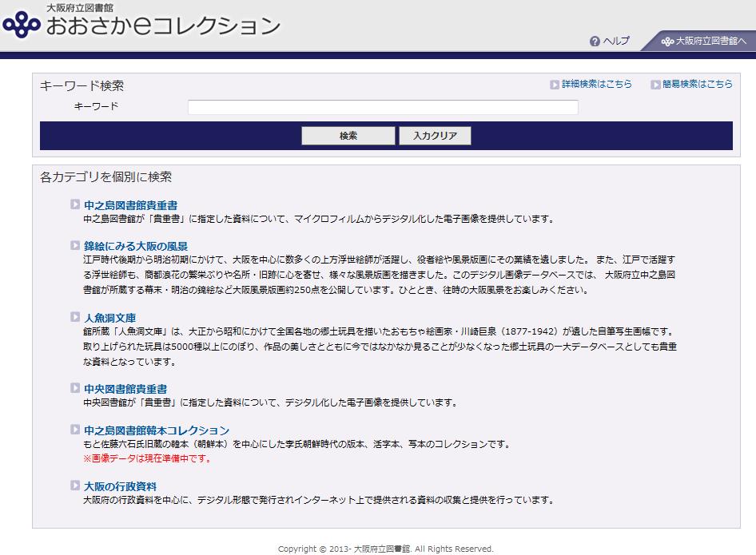Click arrow icon next to 中之島図書館貴重書
Viewport: 756px width, 555px height.
75,204
